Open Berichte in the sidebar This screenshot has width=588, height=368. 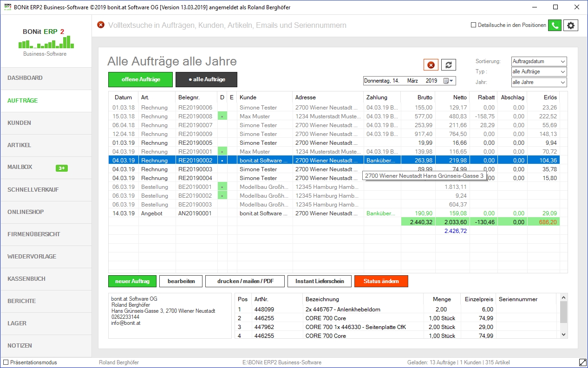(46, 301)
